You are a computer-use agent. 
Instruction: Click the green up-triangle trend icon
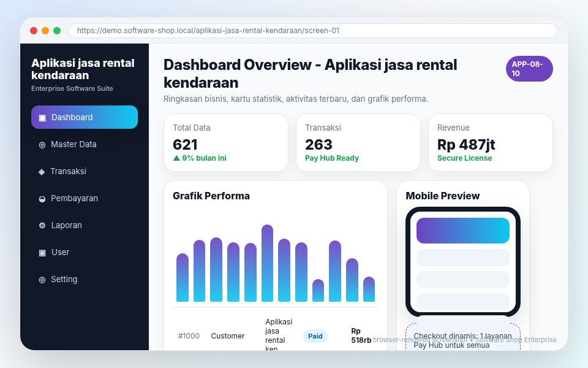[x=176, y=158]
